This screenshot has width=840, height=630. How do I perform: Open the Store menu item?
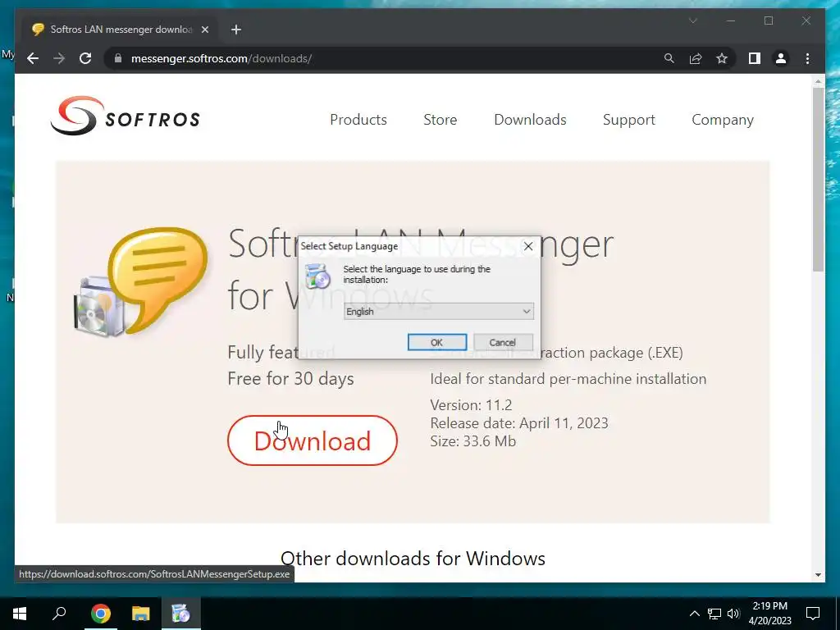tap(440, 120)
